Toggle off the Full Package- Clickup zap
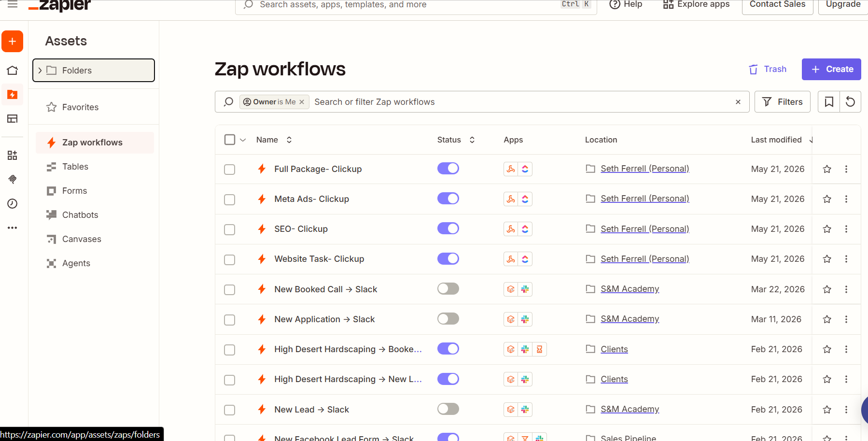868x441 pixels. click(x=448, y=169)
